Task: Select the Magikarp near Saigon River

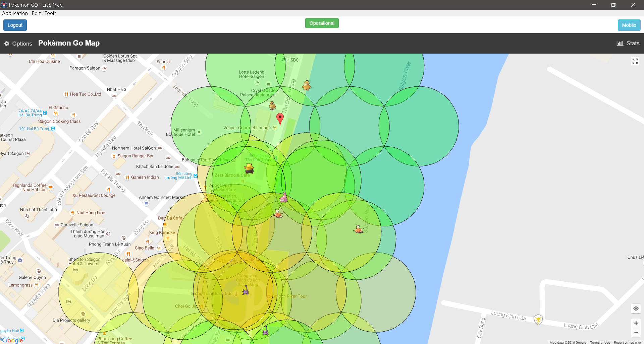Action: (x=358, y=229)
